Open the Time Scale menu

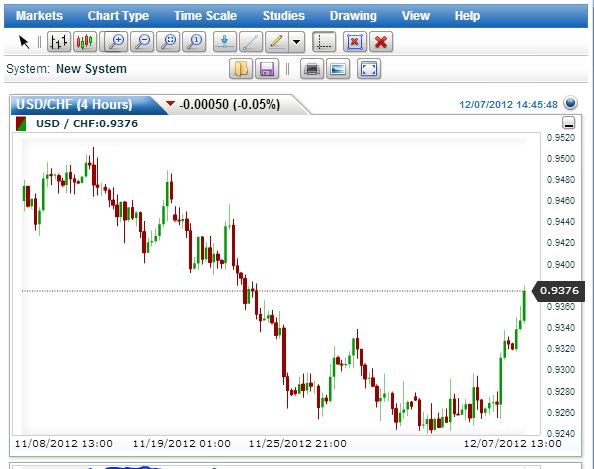[x=205, y=16]
